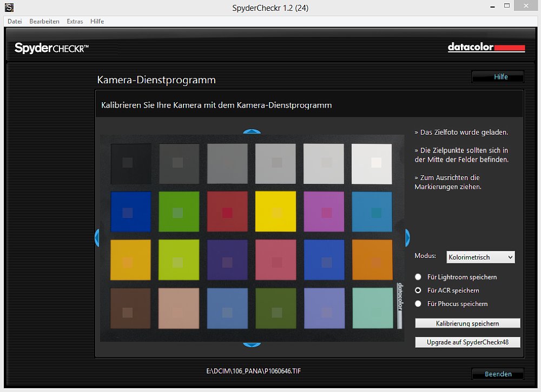Image resolution: width=541 pixels, height=392 pixels.
Task: Select Für Phocus speichern option
Action: coord(418,304)
